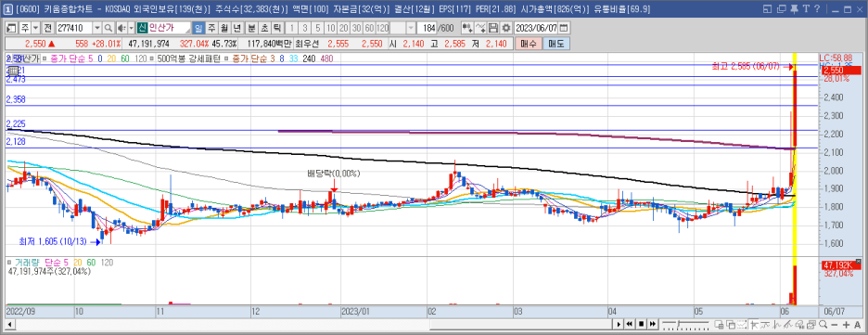The height and width of the screenshot is (335, 868).
Task: Select the 년 yearly period button
Action: (236, 28)
